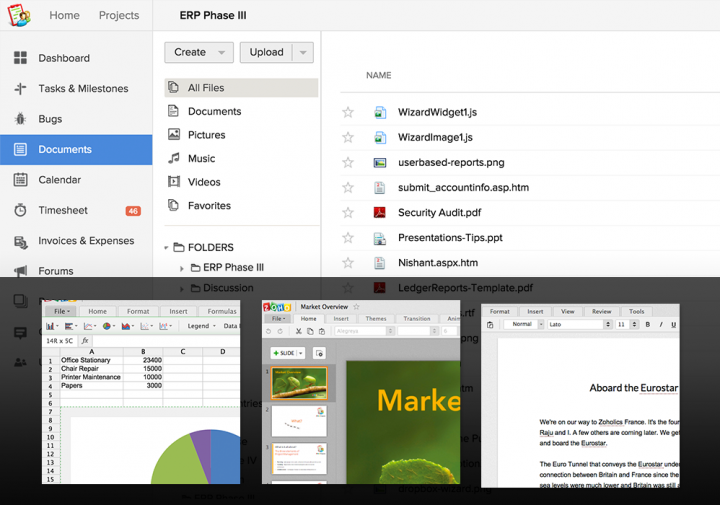Click the Invoices & Expenses icon

(x=20, y=241)
